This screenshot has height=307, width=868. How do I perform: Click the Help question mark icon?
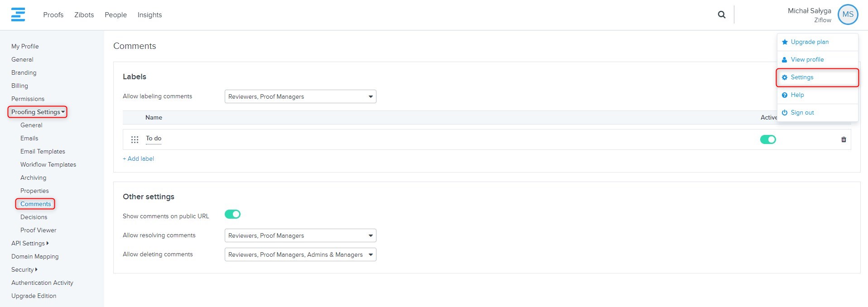785,95
